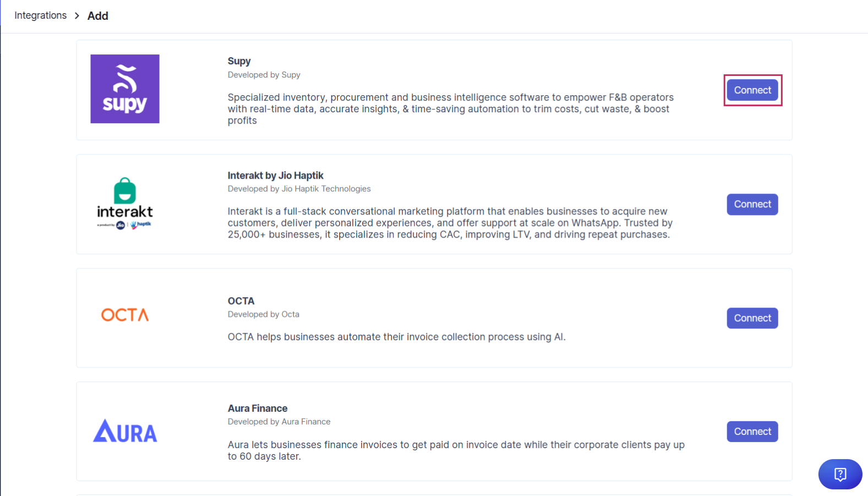Click the blue AURA logo
The height and width of the screenshot is (496, 868).
pyautogui.click(x=125, y=431)
